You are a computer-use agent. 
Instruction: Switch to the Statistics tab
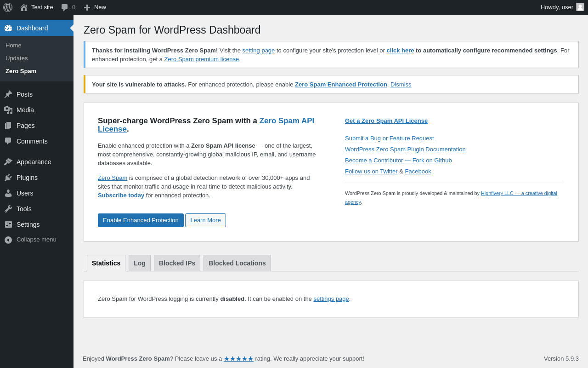click(106, 263)
